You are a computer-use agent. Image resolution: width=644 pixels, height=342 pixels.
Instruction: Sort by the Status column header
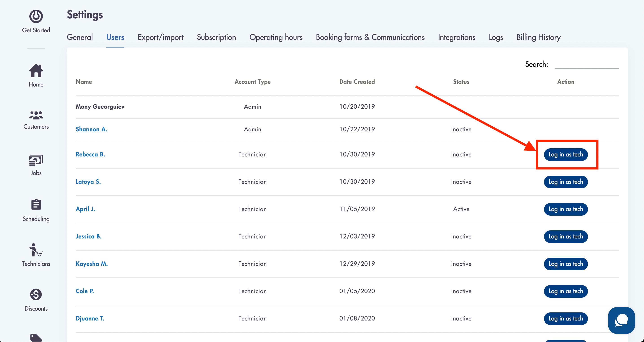pyautogui.click(x=461, y=82)
